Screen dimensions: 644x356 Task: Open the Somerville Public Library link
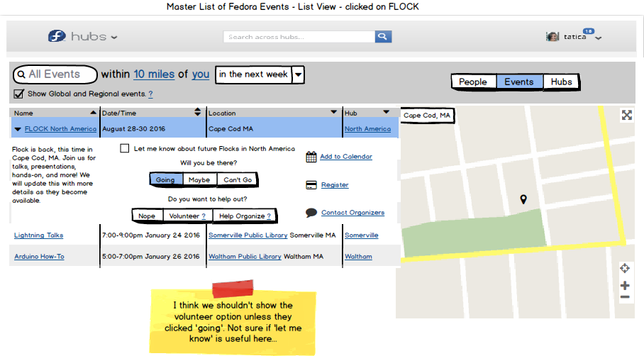(x=248, y=235)
